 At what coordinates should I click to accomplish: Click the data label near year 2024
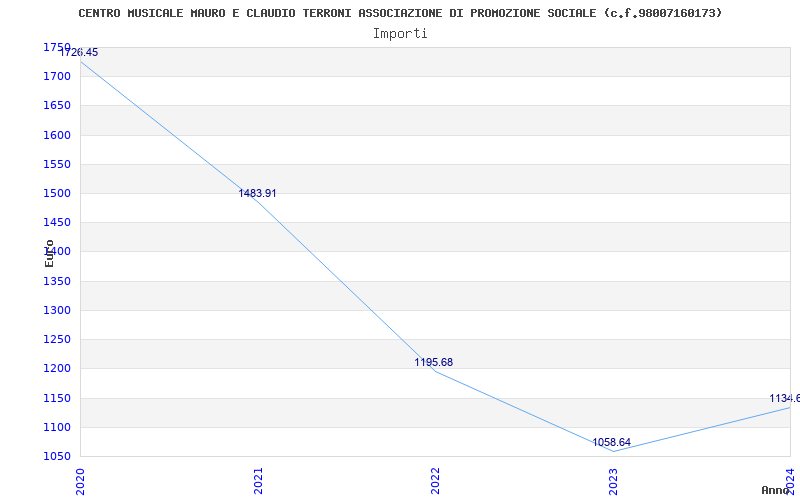(785, 398)
